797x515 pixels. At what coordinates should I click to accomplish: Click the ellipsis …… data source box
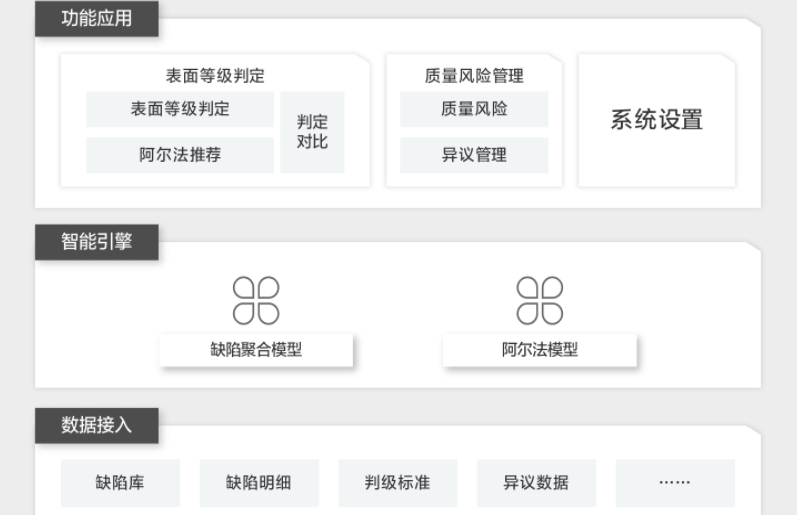tap(675, 483)
